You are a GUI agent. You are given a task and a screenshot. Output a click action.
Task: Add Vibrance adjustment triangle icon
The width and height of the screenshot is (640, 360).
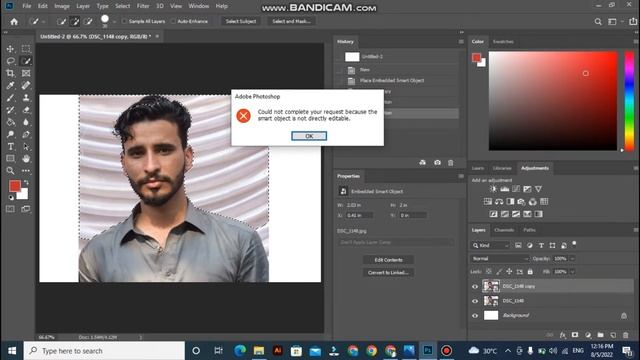point(538,189)
